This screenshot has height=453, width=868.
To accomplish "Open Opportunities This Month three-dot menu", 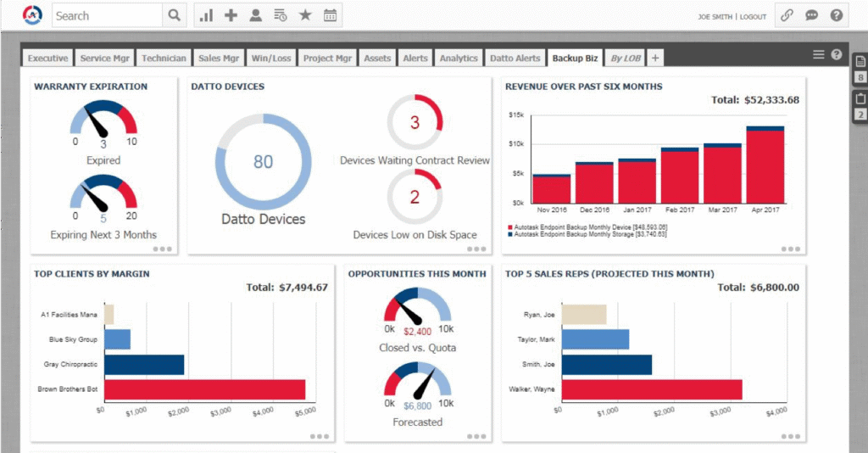I will 476,436.
